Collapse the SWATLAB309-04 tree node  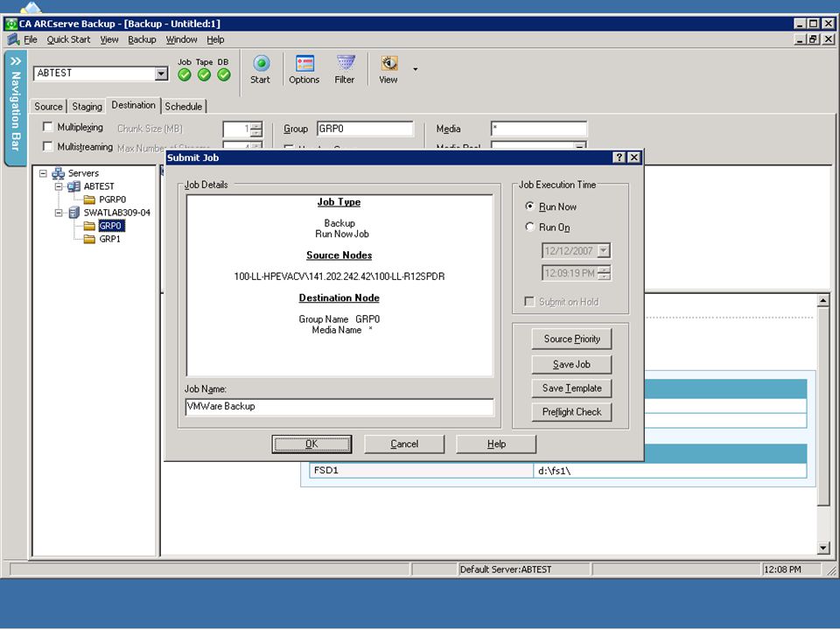59,213
